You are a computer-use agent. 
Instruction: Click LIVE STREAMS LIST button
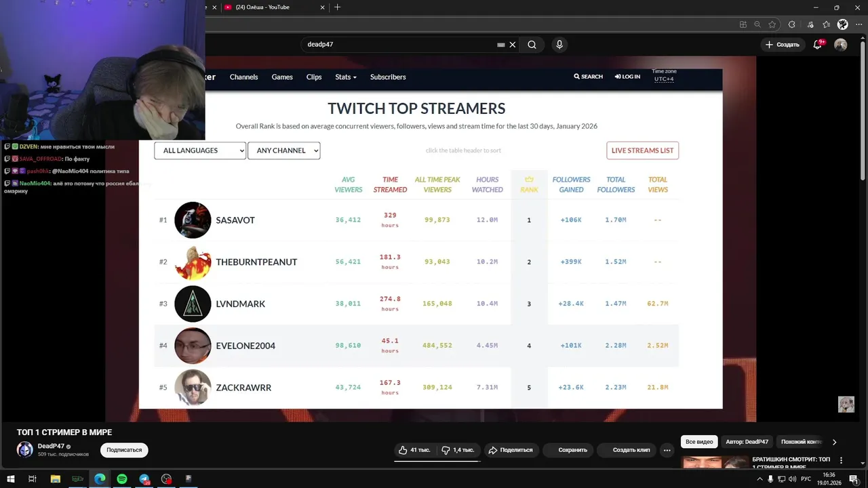coord(642,150)
